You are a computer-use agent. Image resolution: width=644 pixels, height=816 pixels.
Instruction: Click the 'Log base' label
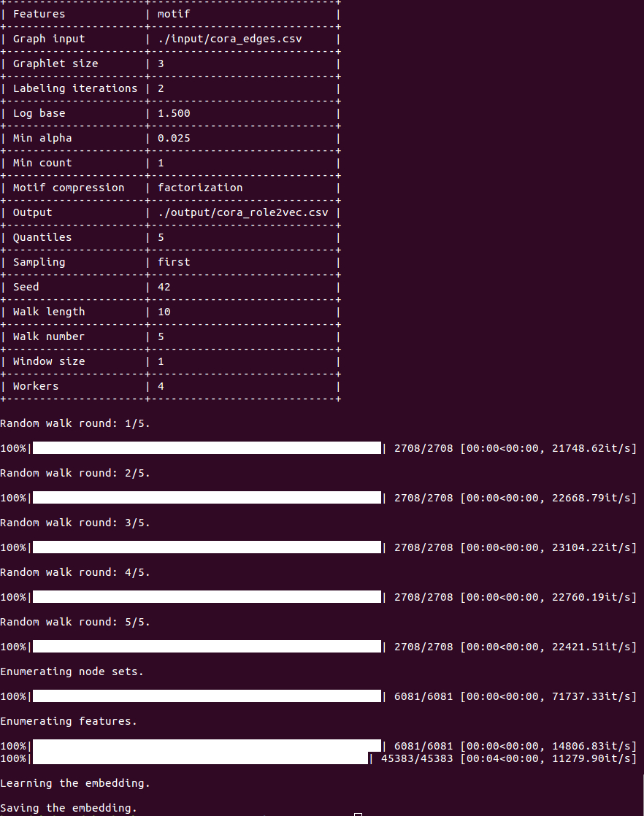click(39, 113)
